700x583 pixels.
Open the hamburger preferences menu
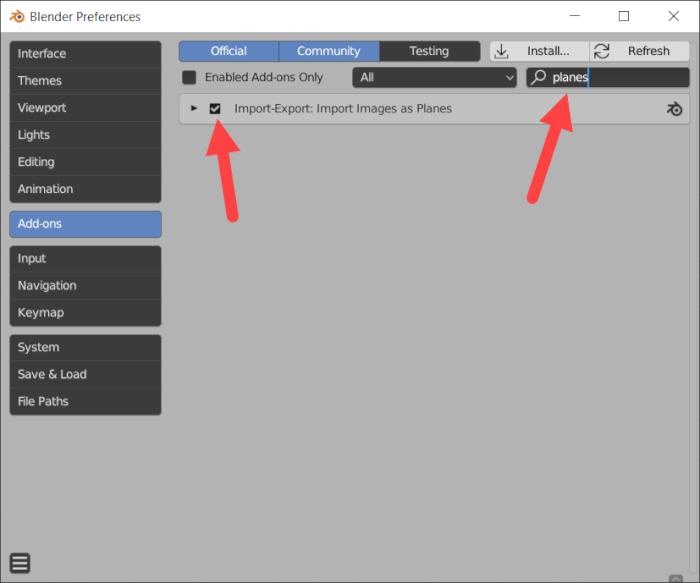pyautogui.click(x=20, y=563)
